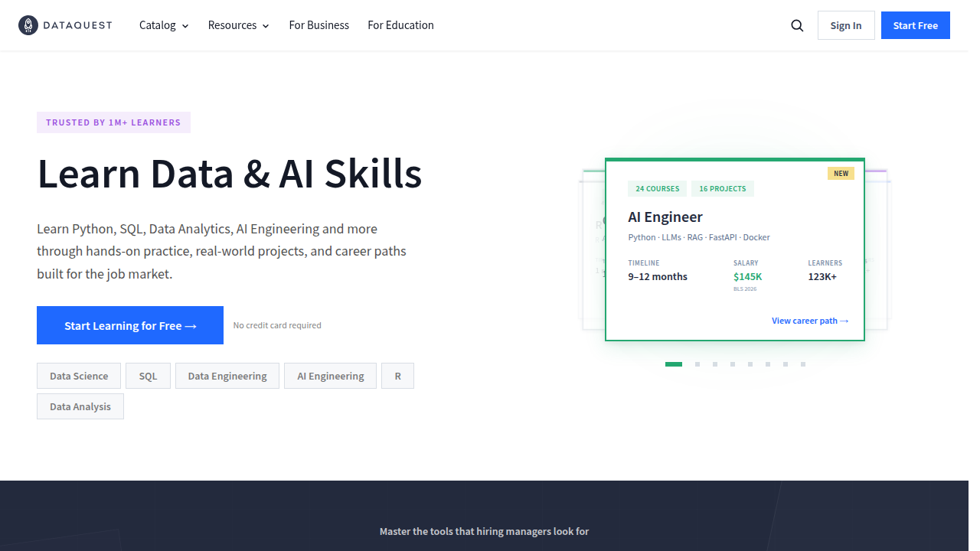Click Start Learning for Free button
The image size is (980, 551).
(130, 325)
